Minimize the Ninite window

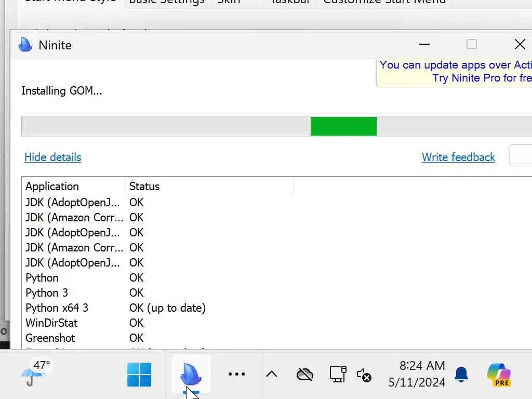(x=424, y=45)
